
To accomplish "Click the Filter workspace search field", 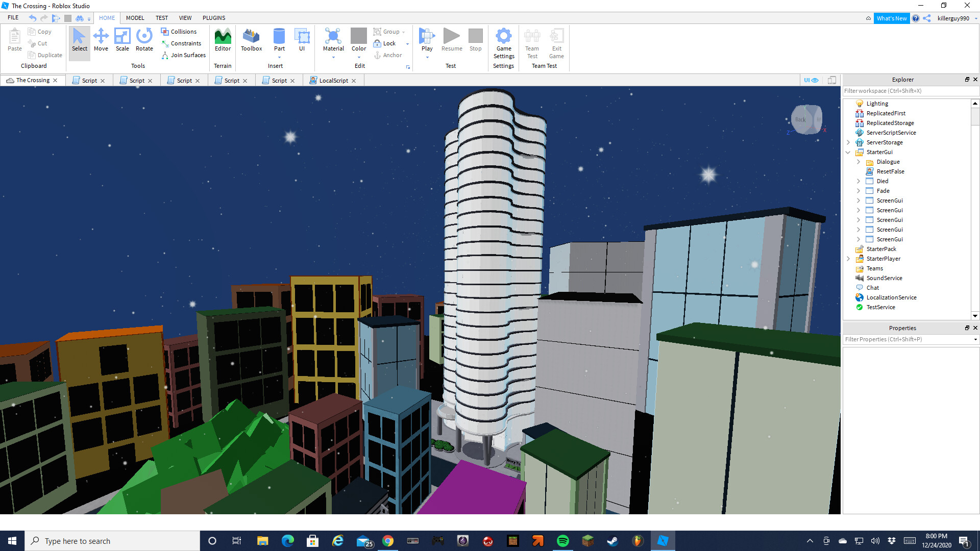I will [x=909, y=91].
